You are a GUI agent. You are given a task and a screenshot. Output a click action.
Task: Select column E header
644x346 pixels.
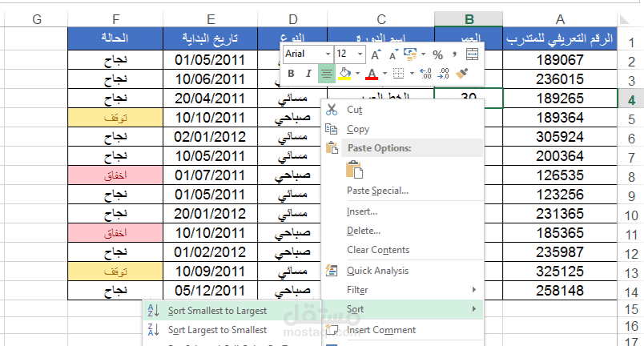click(x=211, y=19)
